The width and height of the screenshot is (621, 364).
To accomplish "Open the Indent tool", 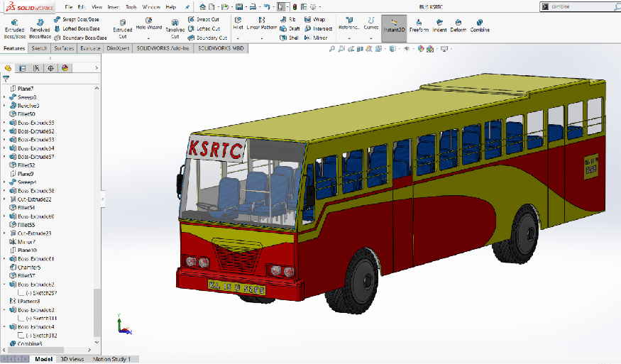I will [439, 26].
